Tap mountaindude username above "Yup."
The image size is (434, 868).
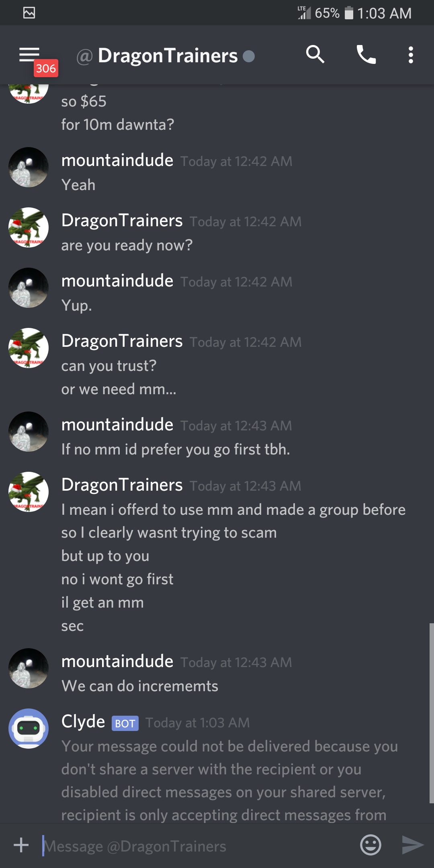117,280
